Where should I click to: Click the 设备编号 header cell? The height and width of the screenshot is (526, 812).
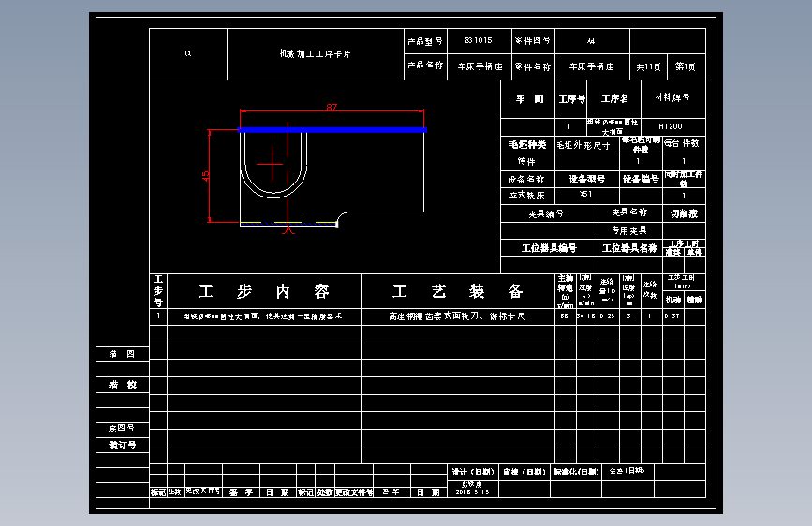642,179
